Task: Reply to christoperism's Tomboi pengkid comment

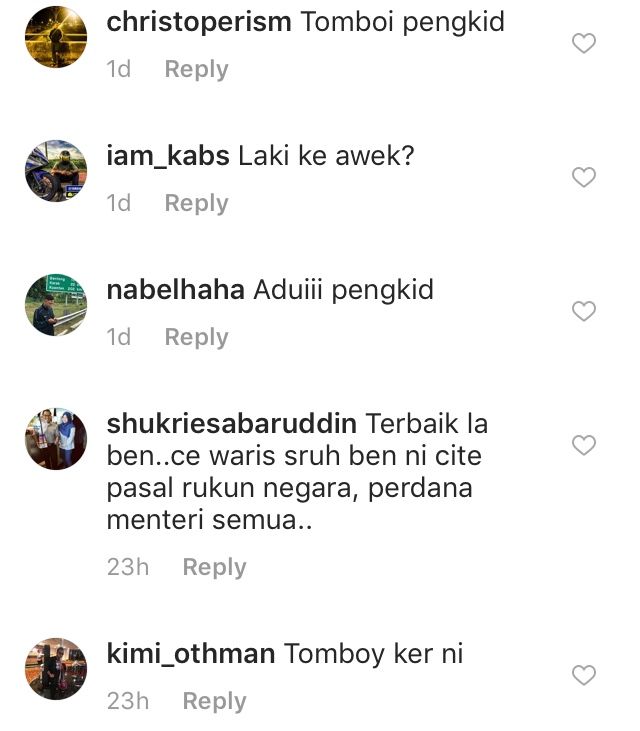Action: coord(196,69)
